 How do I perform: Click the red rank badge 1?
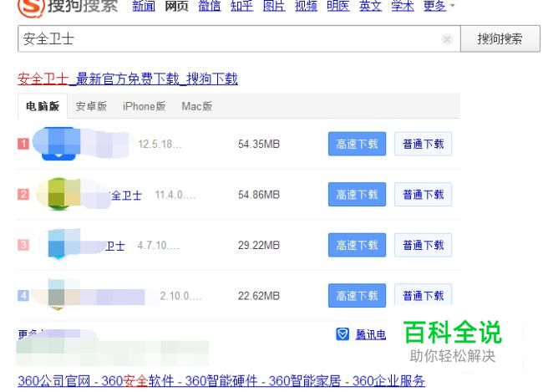click(x=23, y=144)
